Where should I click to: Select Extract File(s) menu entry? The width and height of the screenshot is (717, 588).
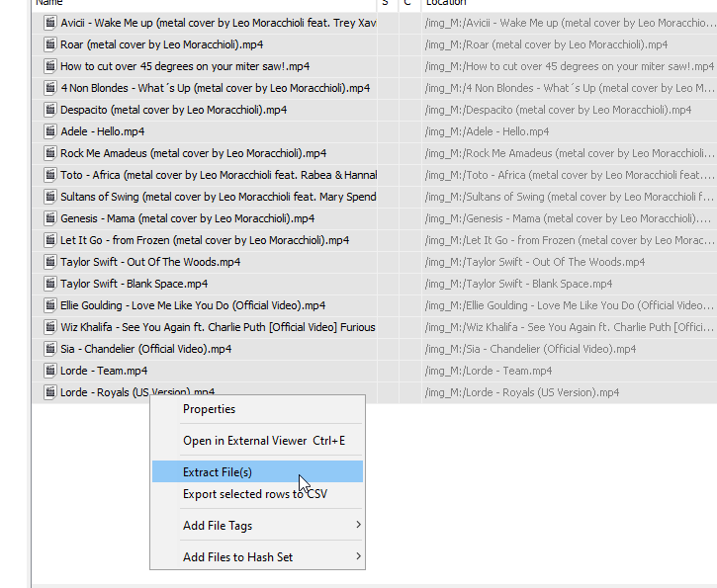(x=257, y=471)
